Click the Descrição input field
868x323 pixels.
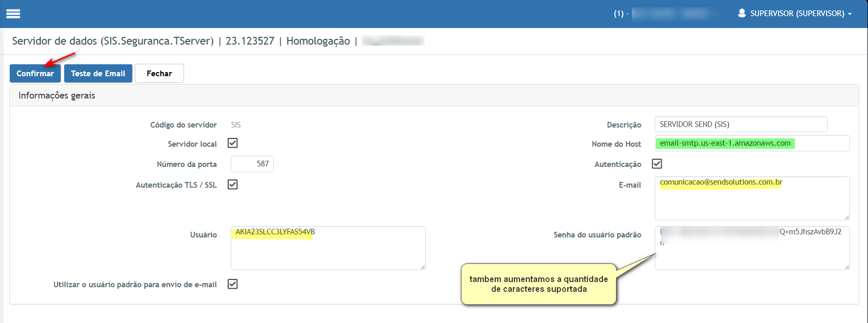(740, 124)
